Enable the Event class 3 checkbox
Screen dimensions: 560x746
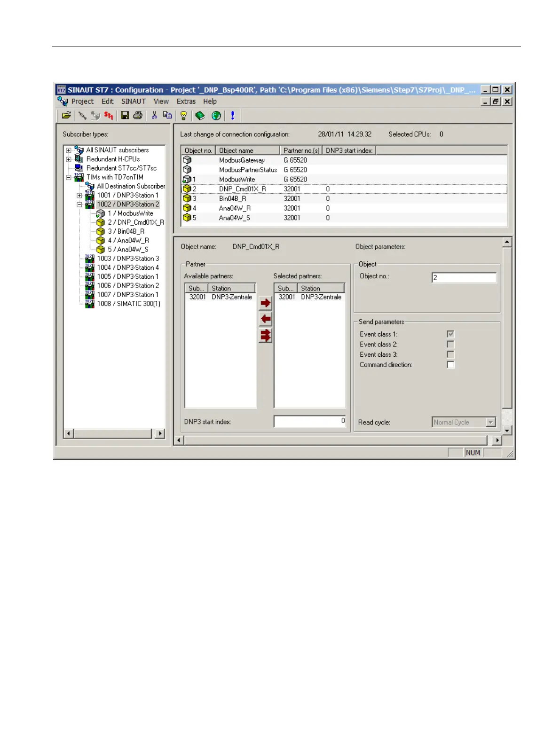[450, 354]
